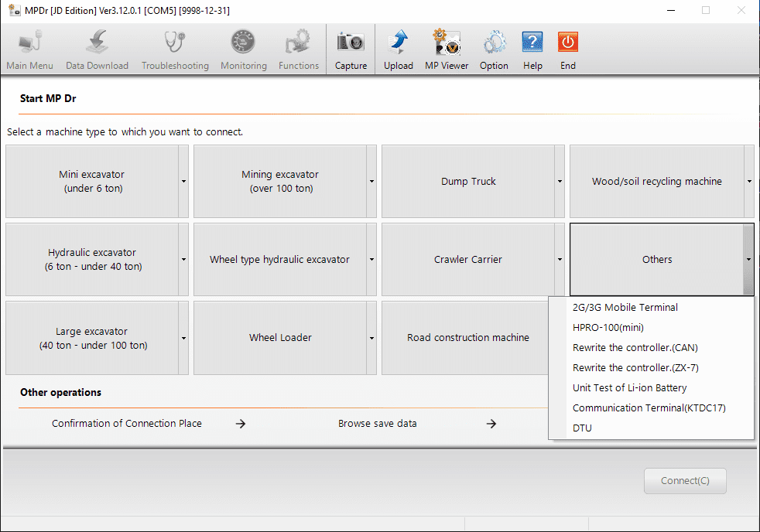This screenshot has height=532, width=760.
Task: Choose 2G/3G Mobile Terminal from the menu
Action: (x=625, y=307)
